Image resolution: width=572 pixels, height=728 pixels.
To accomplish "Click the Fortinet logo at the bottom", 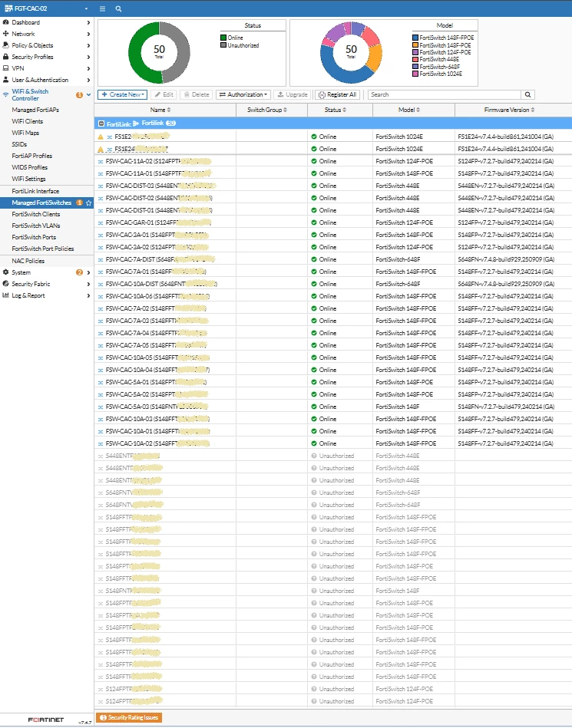I will [46, 720].
